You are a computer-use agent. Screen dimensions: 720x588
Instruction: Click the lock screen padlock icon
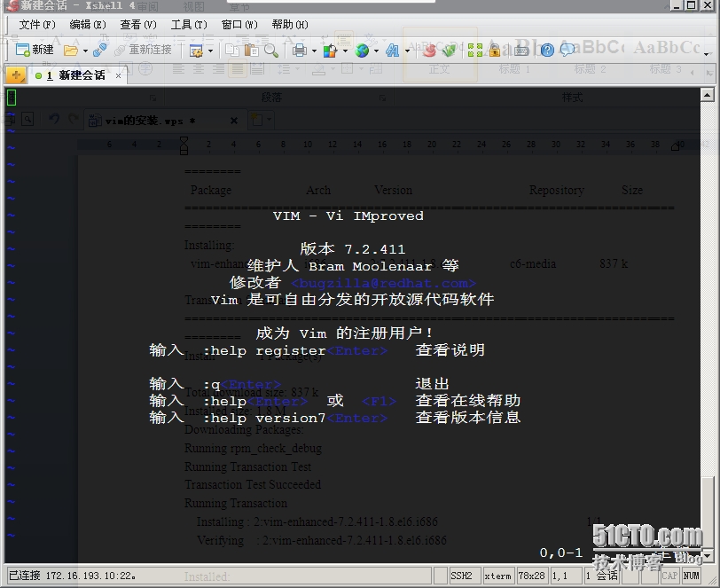click(494, 50)
